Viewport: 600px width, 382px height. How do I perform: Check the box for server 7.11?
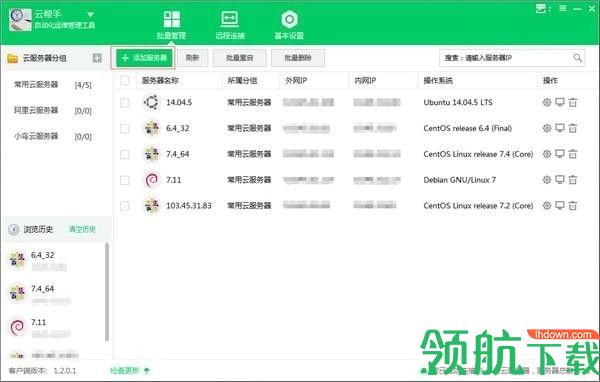125,180
